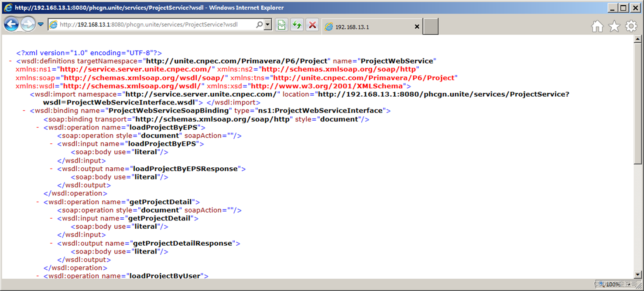Click the red Stop loading icon
The width and height of the screenshot is (644, 291).
[x=313, y=24]
